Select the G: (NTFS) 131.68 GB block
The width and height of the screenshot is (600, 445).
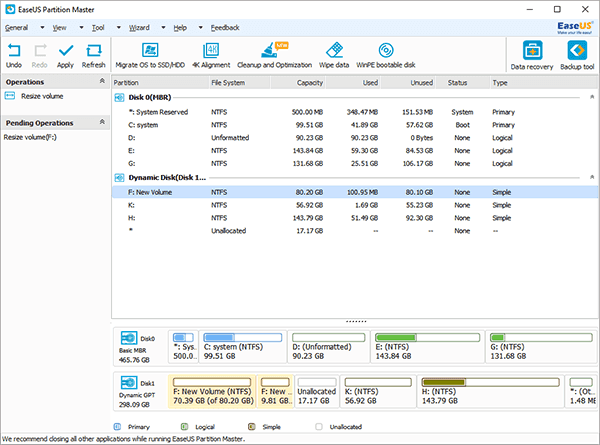coord(541,347)
